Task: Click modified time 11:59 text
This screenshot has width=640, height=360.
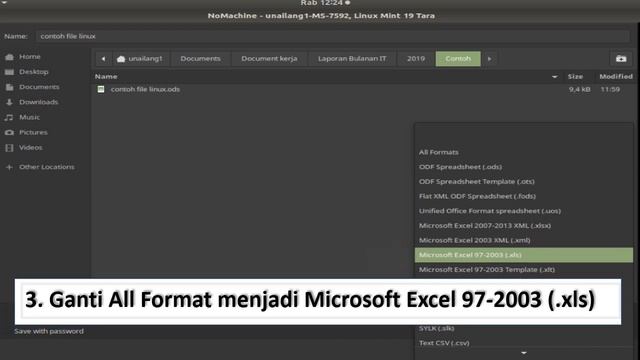Action: (x=610, y=89)
